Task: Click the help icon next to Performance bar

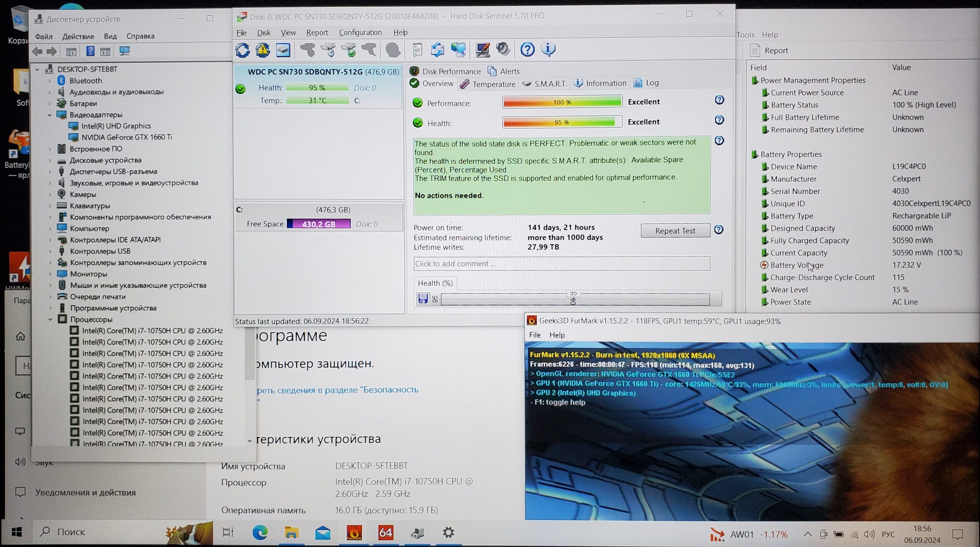Action: point(719,100)
